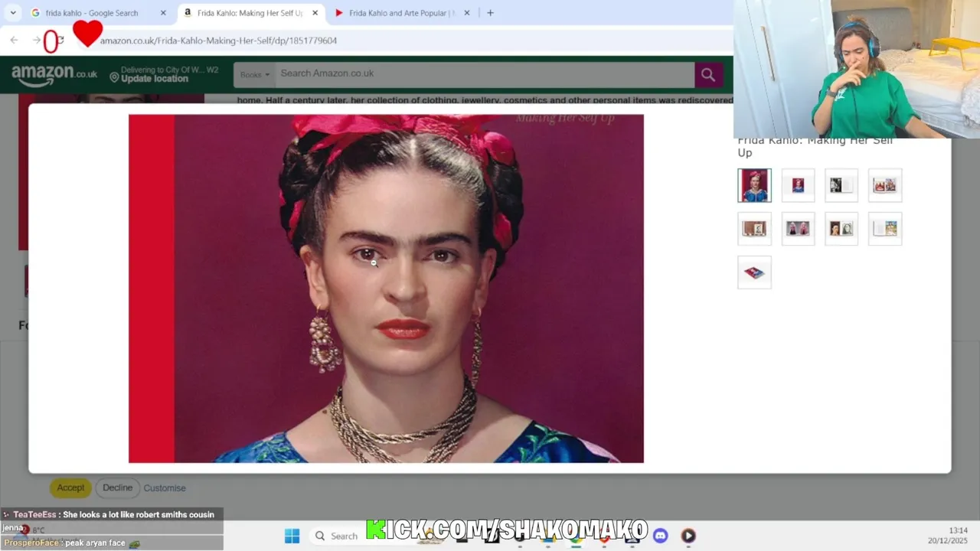Close the Amazon Frida Kahlo tab
Image resolution: width=980 pixels, height=551 pixels.
[315, 13]
